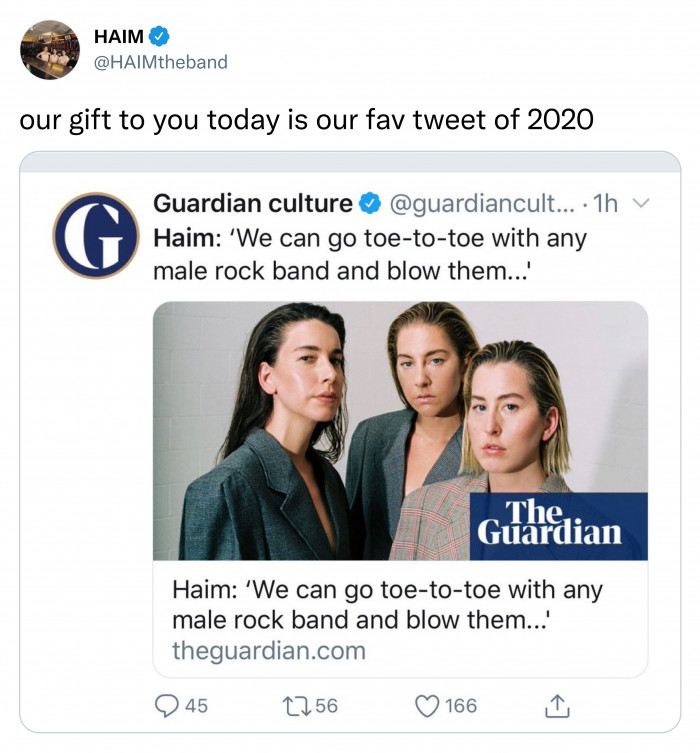Click the HAIM verified badge
Image resolution: width=700 pixels, height=753 pixels.
pos(159,36)
